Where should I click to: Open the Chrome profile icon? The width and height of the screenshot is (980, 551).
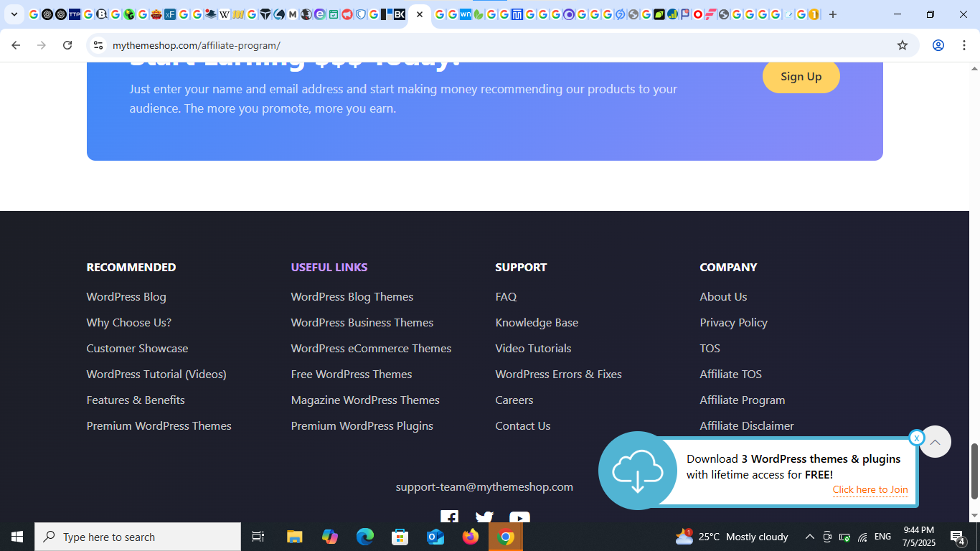[938, 45]
